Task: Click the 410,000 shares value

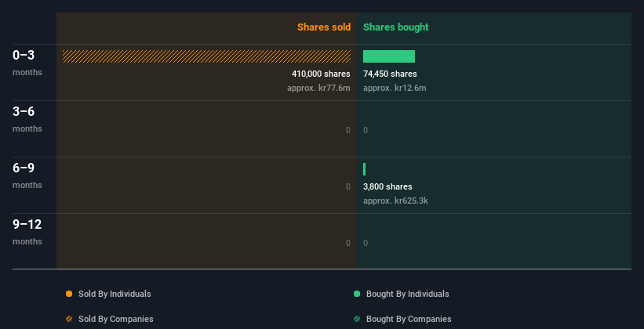Action: (x=321, y=74)
